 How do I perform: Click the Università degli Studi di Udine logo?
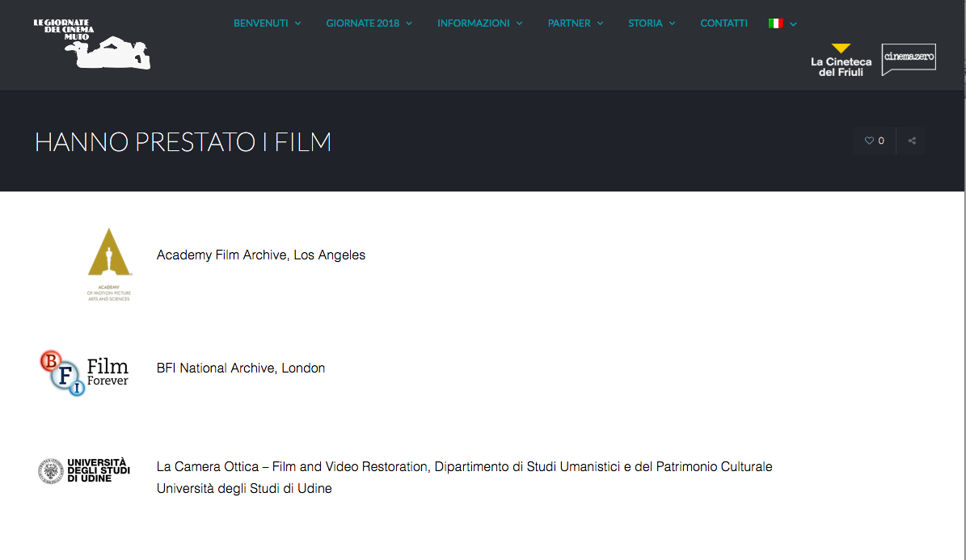(x=85, y=470)
